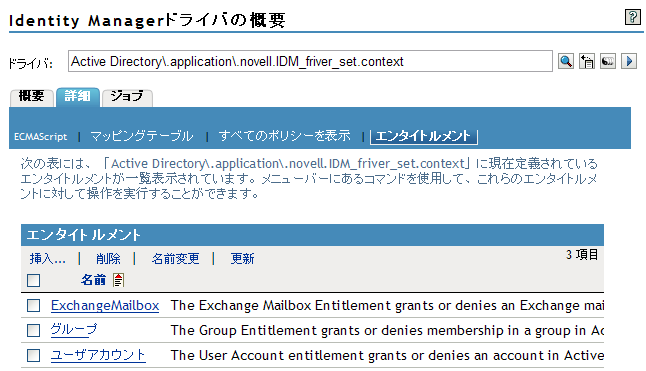The image size is (646, 371).
Task: Click the Exchange Mailbox Entitlement description text
Action: coord(387,306)
